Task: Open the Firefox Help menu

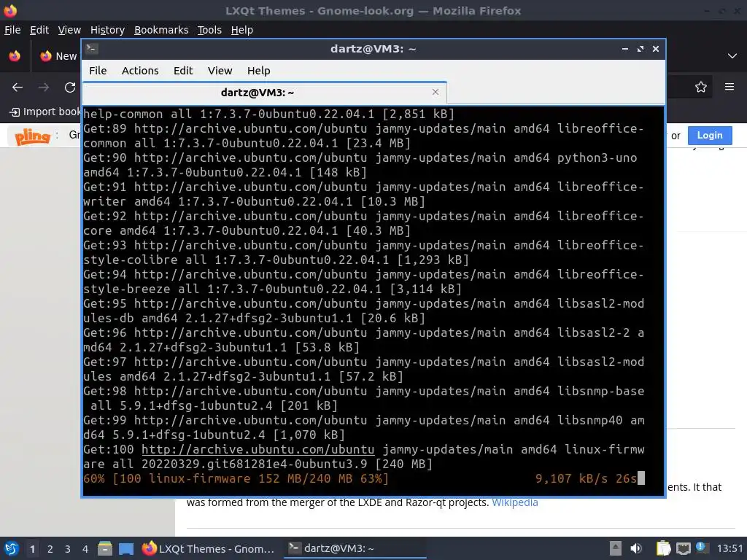Action: pos(242,30)
